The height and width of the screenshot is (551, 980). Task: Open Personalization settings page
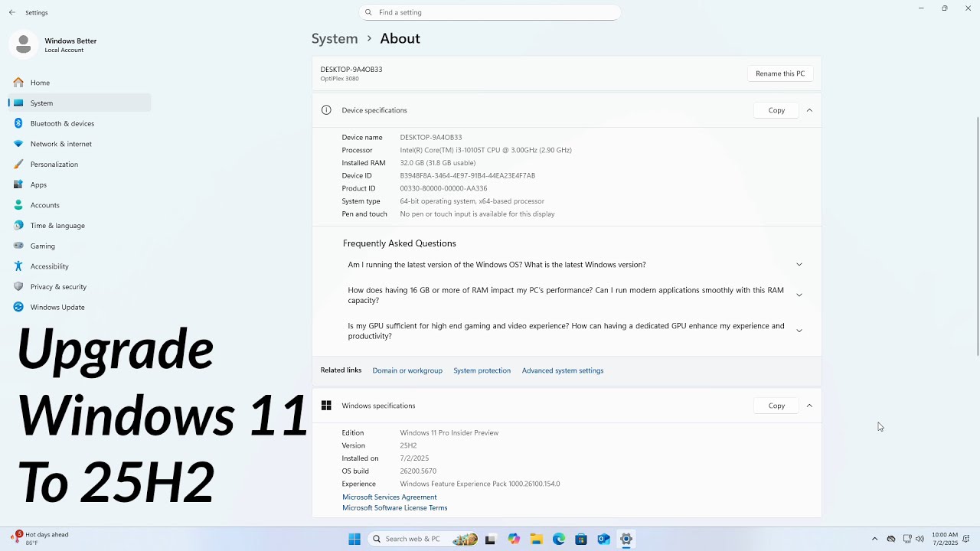click(x=80, y=164)
